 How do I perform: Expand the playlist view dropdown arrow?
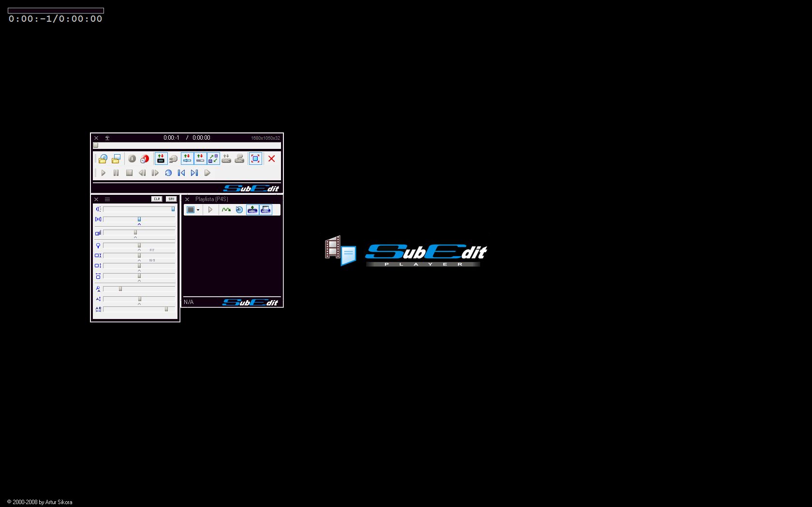(198, 210)
